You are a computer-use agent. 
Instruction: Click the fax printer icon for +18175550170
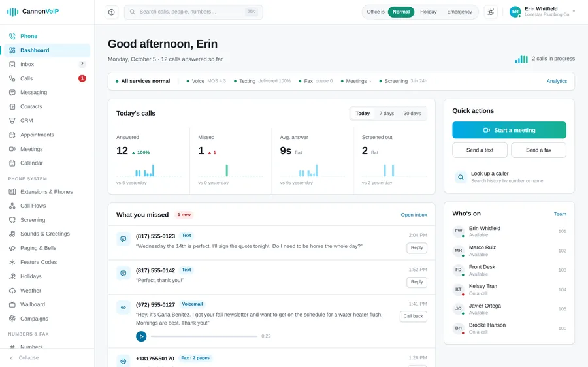[123, 361]
